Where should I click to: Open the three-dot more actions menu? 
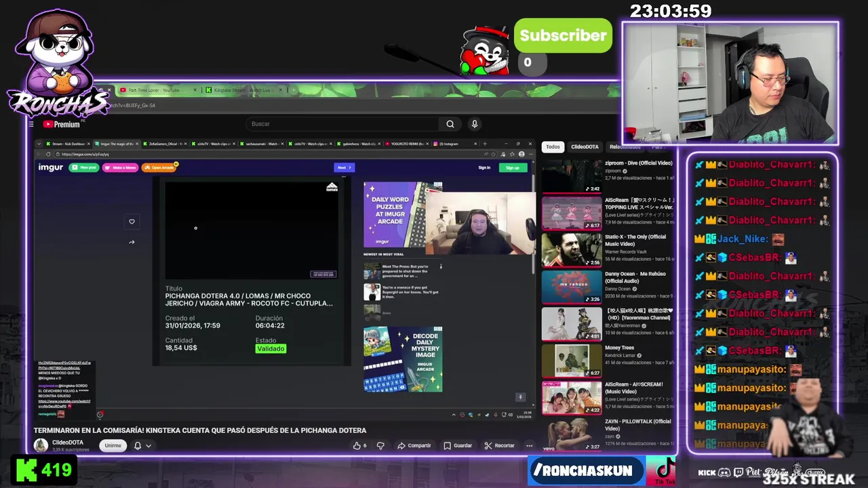pyautogui.click(x=530, y=445)
